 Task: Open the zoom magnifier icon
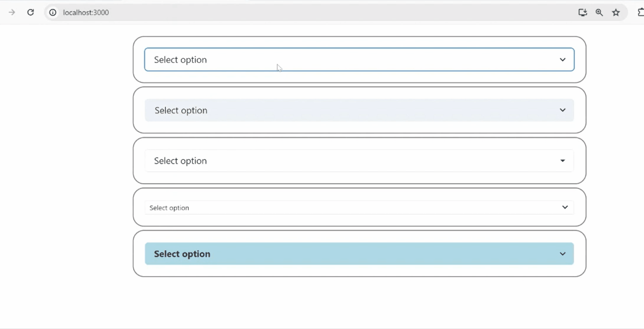click(599, 13)
